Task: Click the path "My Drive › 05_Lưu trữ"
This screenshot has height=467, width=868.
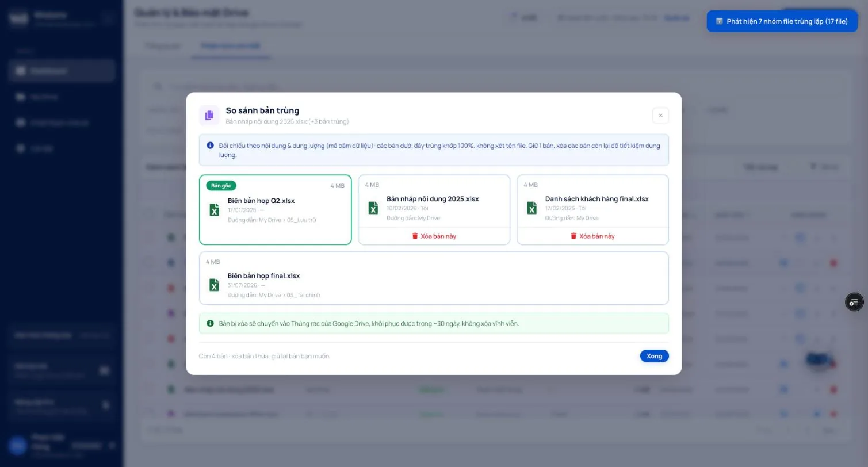Action: coord(288,220)
